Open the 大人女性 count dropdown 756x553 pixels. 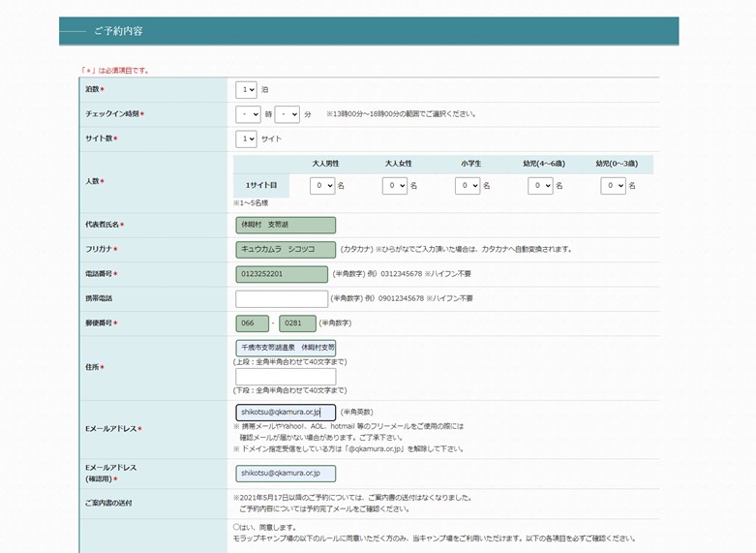pyautogui.click(x=394, y=185)
